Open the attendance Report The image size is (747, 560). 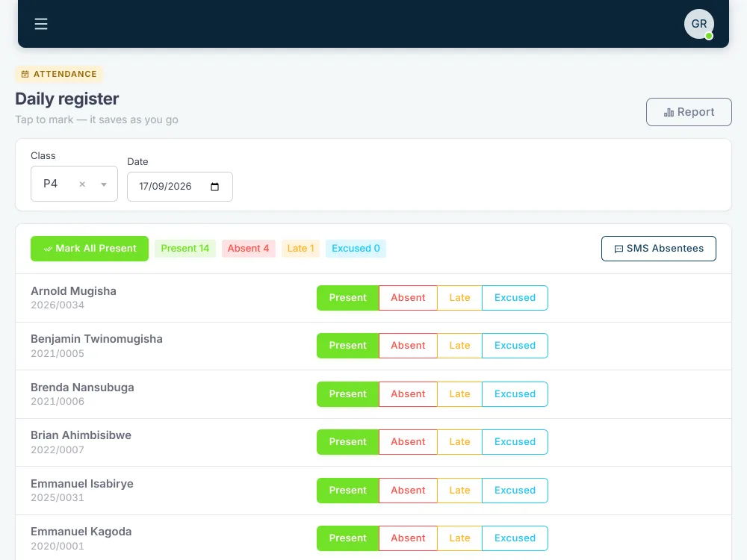(x=689, y=112)
